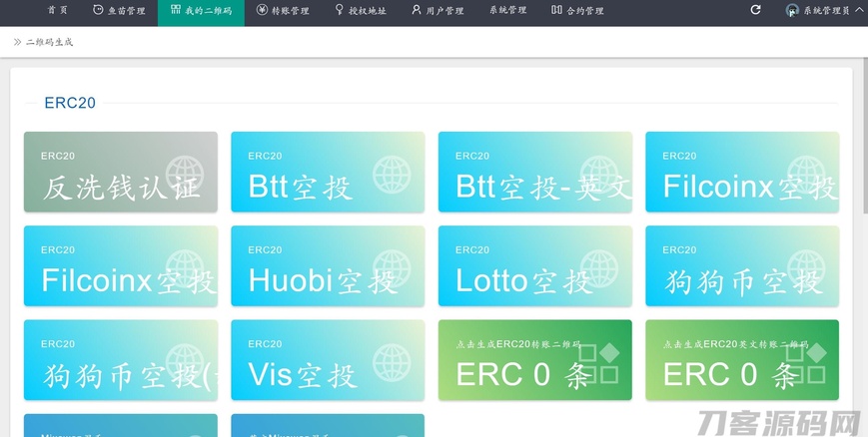Viewport: 868px width, 437px height.
Task: Click the refresh icon in top bar
Action: 755,10
